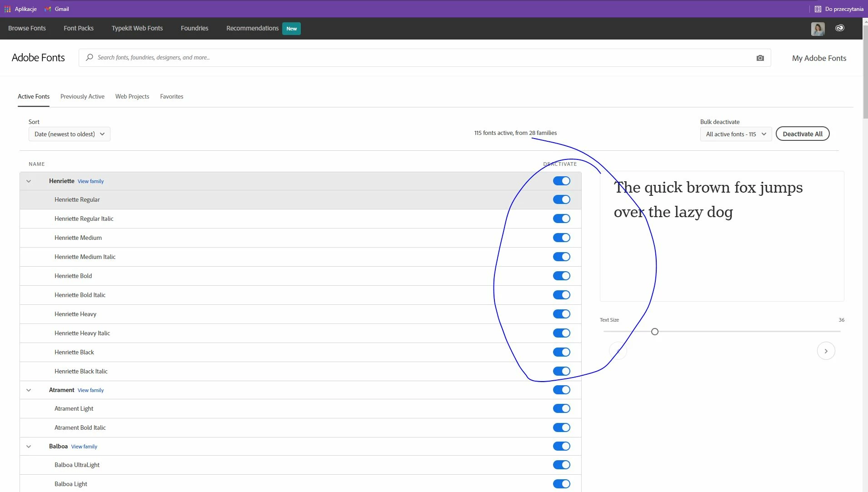Toggle off Atrament family switch
Image resolution: width=868 pixels, height=492 pixels.
[x=561, y=390]
